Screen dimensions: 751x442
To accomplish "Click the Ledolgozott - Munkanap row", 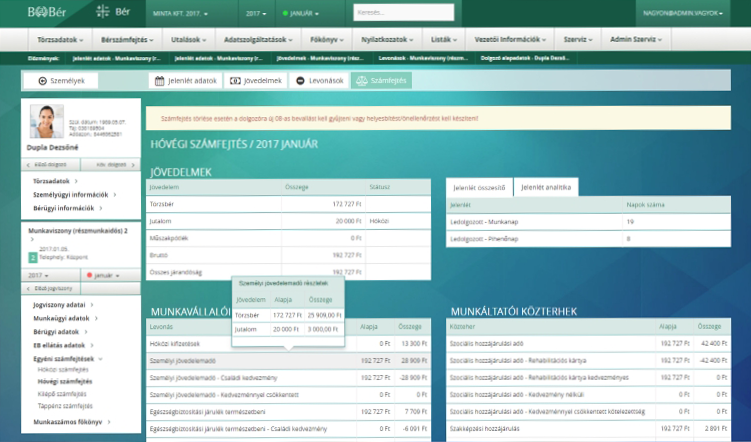I will (x=588, y=222).
